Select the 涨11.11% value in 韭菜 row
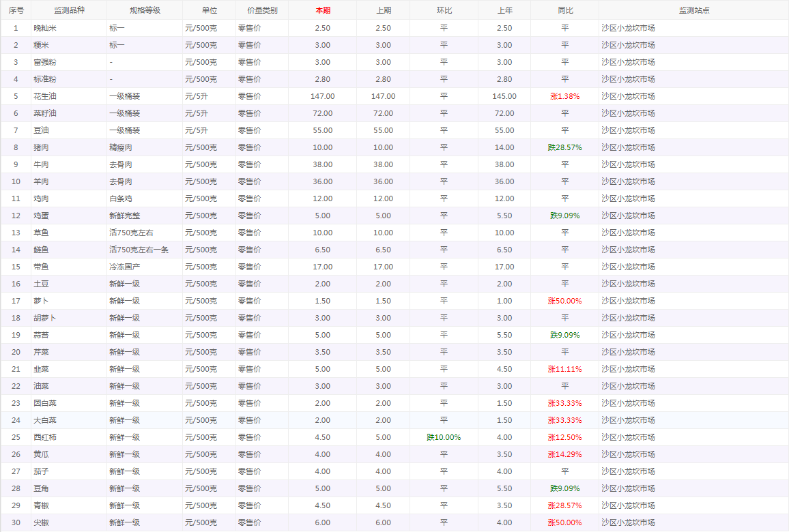This screenshot has height=532, width=789. click(x=564, y=369)
